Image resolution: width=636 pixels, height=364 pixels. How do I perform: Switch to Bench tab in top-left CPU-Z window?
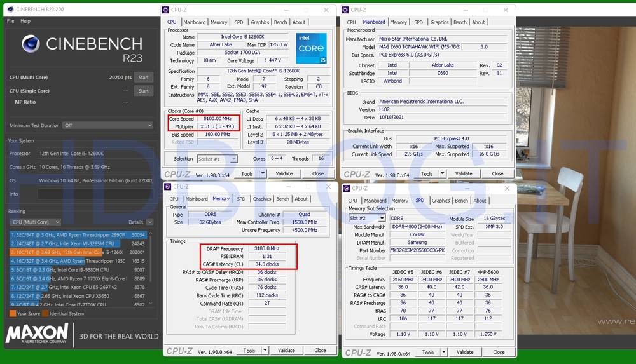click(280, 22)
